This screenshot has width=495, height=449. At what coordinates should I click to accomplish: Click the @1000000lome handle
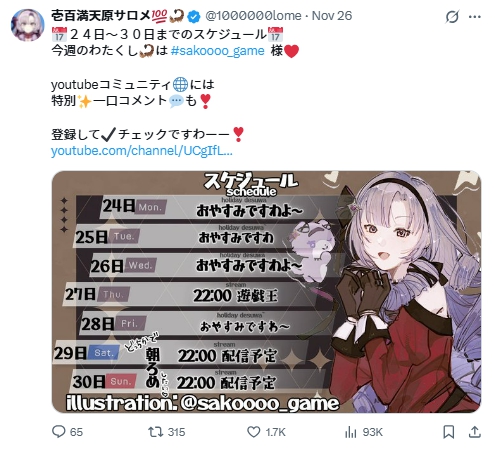(253, 16)
